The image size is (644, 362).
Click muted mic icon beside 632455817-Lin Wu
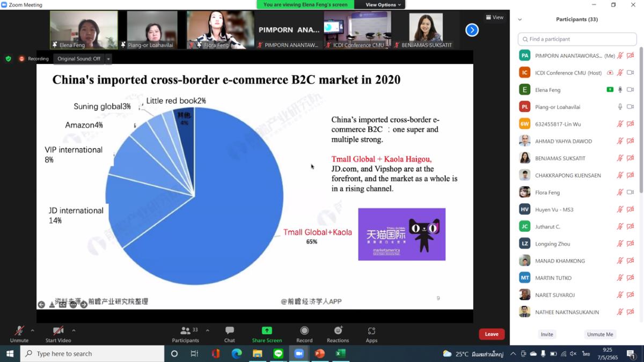(620, 124)
